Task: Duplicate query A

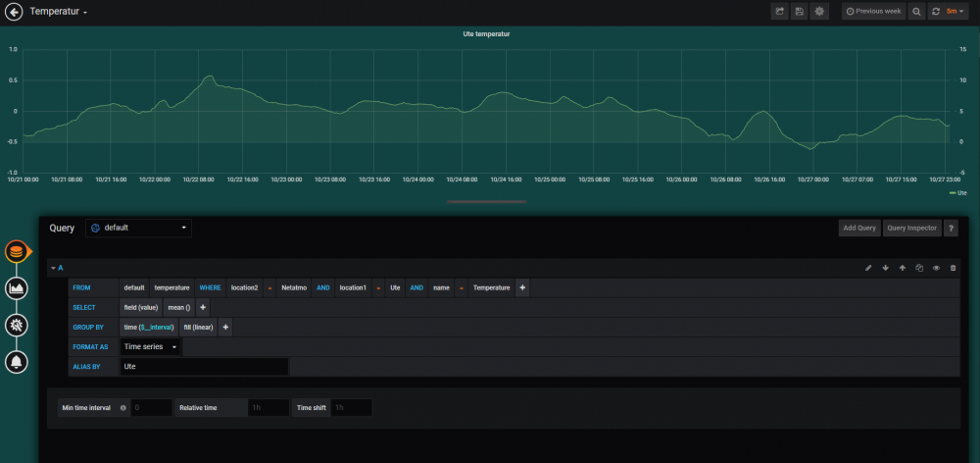Action: click(919, 268)
